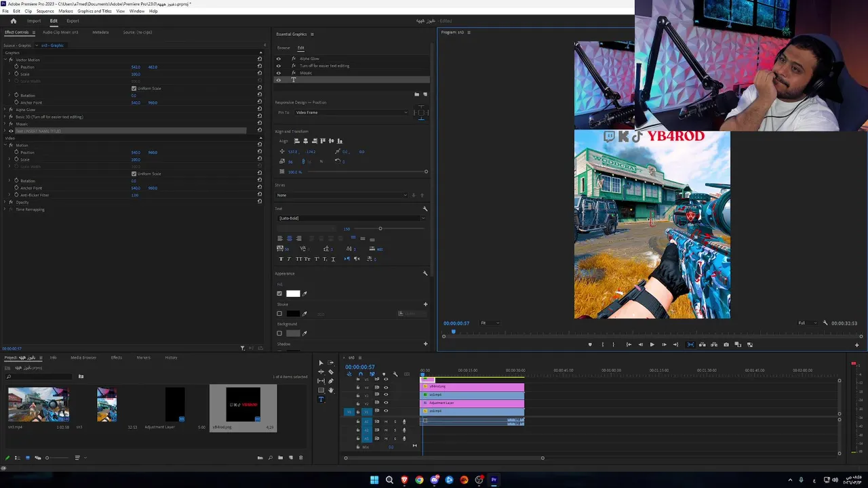Open the Media Browser tab
The height and width of the screenshot is (488, 868).
click(x=83, y=357)
